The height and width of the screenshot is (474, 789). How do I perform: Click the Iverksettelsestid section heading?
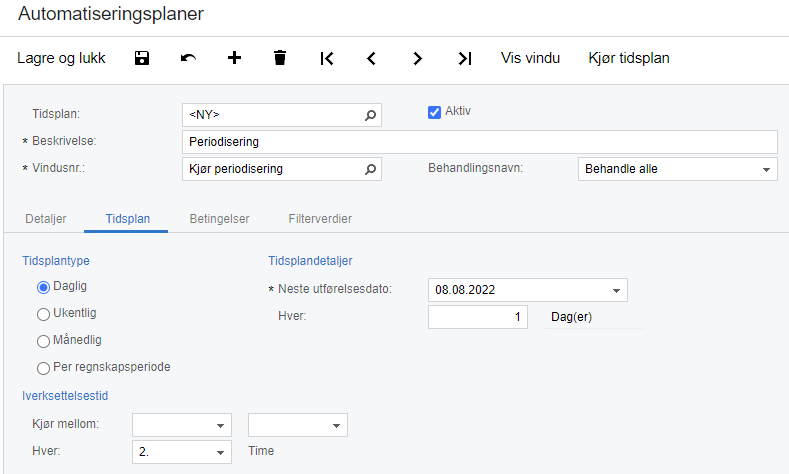click(x=65, y=396)
